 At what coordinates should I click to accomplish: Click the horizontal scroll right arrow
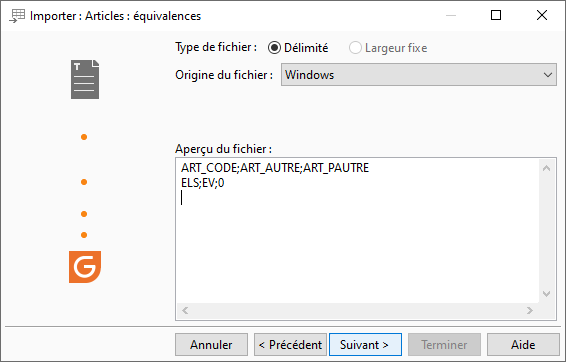click(530, 310)
